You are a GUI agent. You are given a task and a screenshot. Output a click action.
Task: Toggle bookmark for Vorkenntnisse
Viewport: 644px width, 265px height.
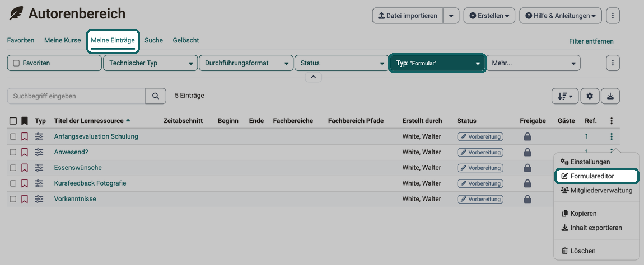click(x=25, y=199)
